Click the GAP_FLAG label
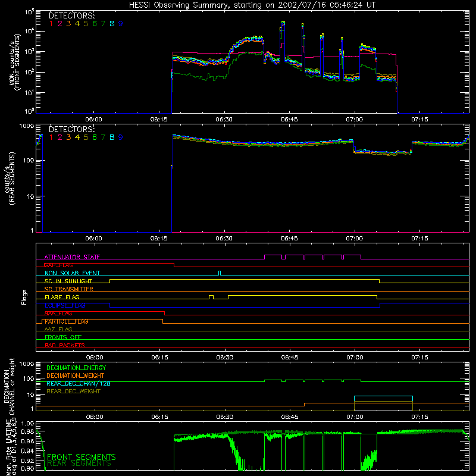Image resolution: width=476 pixels, height=476 pixels. click(58, 265)
